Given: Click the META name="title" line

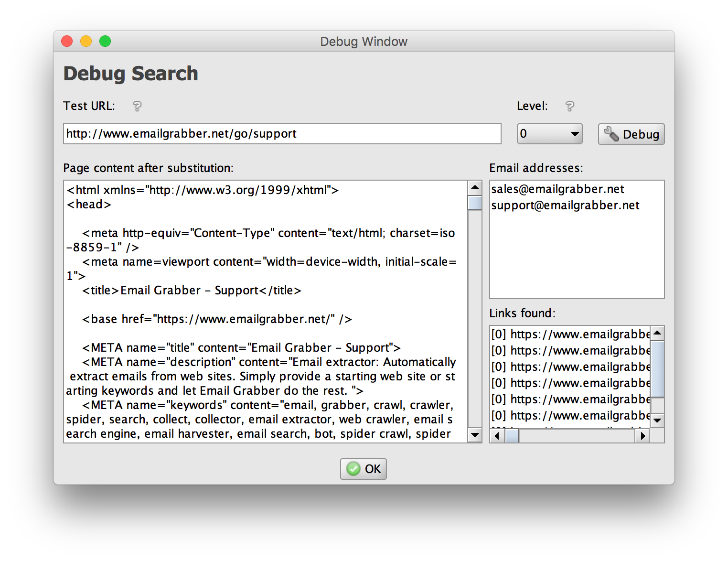Looking at the screenshot, I should pyautogui.click(x=241, y=348).
